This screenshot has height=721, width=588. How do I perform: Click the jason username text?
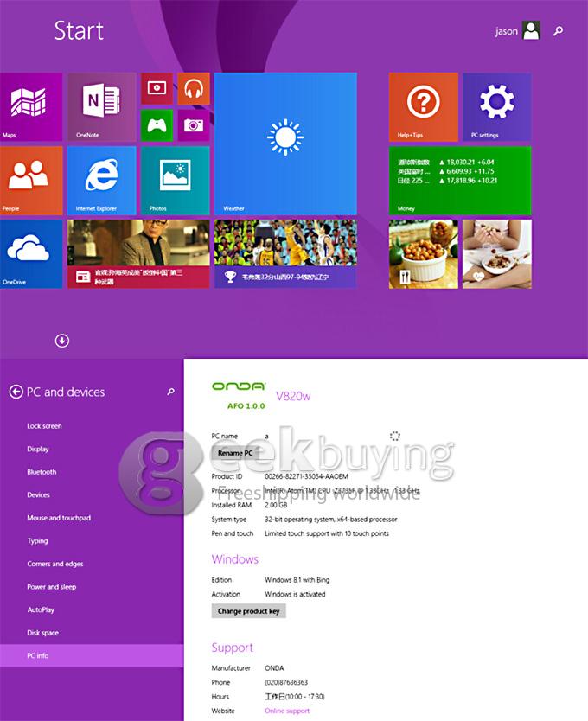506,31
